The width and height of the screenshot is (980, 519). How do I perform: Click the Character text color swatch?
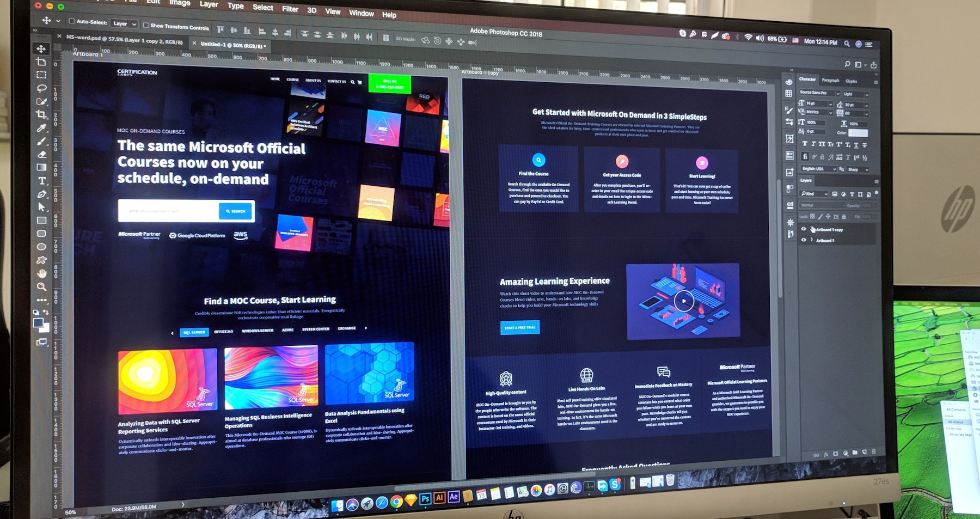858,133
